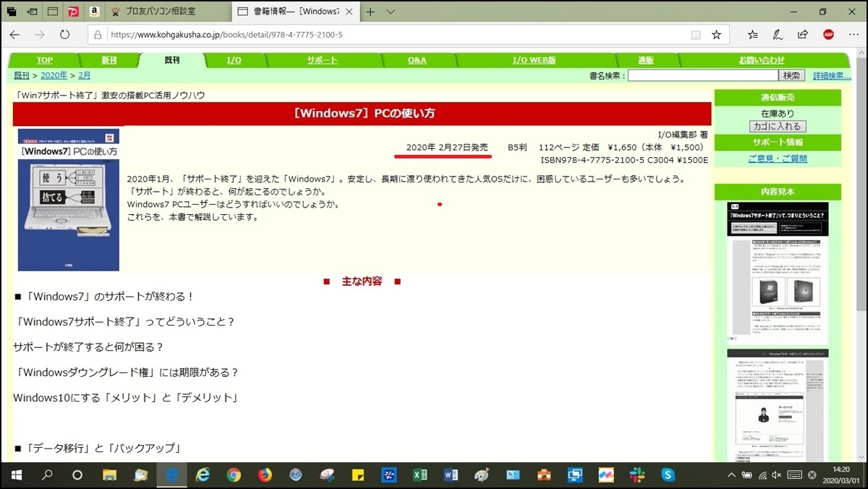Viewport: 868px width, 489px height.
Task: Launch Firefox from taskbar
Action: click(264, 475)
